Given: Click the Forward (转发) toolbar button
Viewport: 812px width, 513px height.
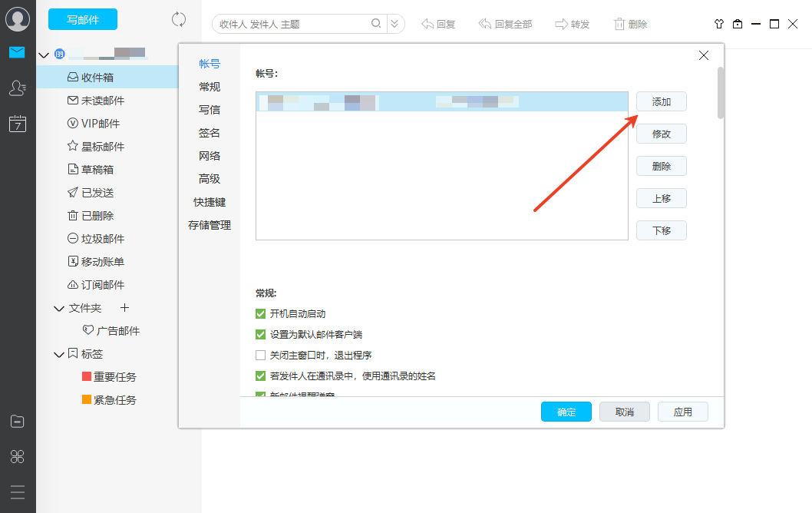Looking at the screenshot, I should point(573,24).
